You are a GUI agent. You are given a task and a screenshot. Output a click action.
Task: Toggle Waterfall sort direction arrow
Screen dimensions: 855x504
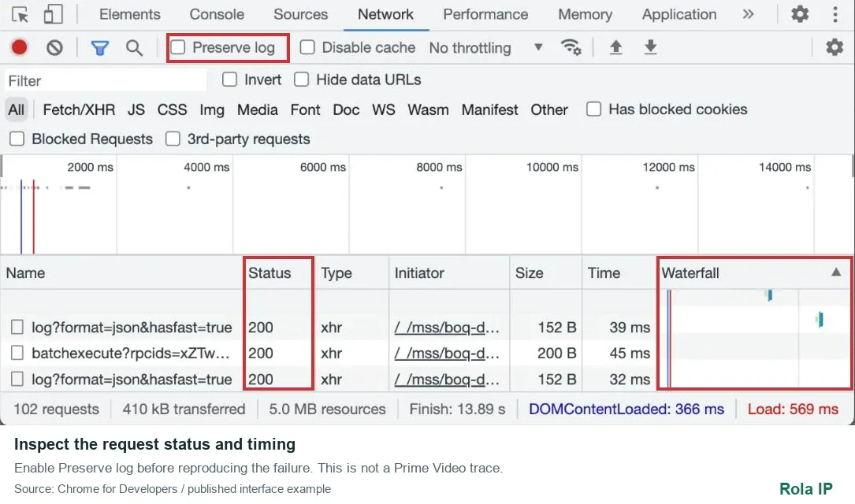pyautogui.click(x=836, y=272)
